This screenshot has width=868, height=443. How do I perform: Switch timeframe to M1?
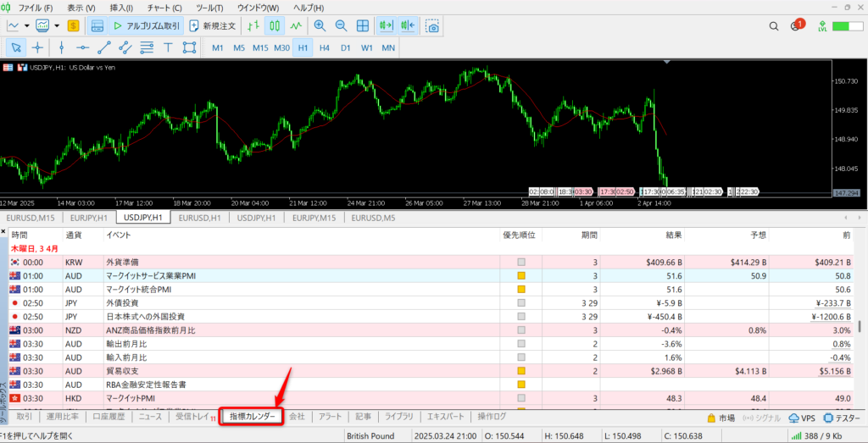pos(218,47)
